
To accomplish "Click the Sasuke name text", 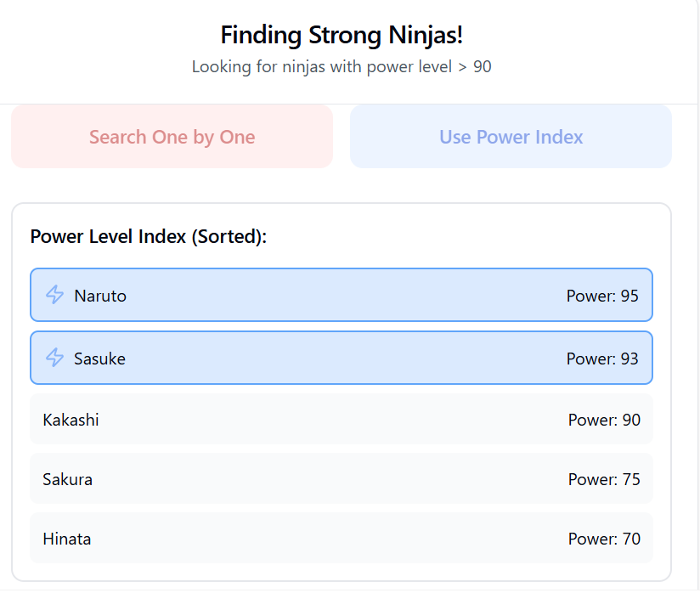I will 99,359.
